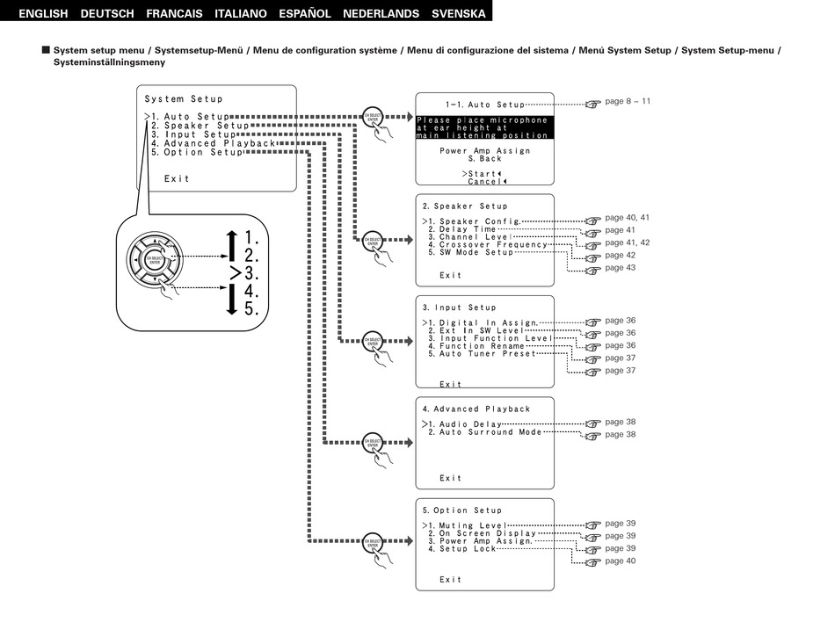Screen dimensions: 835x644
Task: Click 'Exit' in the System Setup menu
Action: [x=177, y=179]
